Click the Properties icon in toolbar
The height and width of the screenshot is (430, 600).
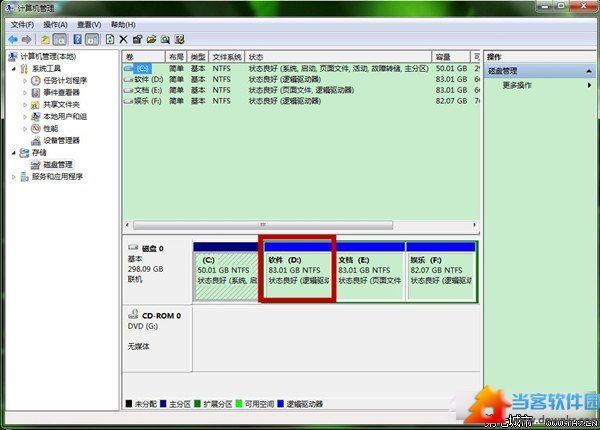coord(137,39)
